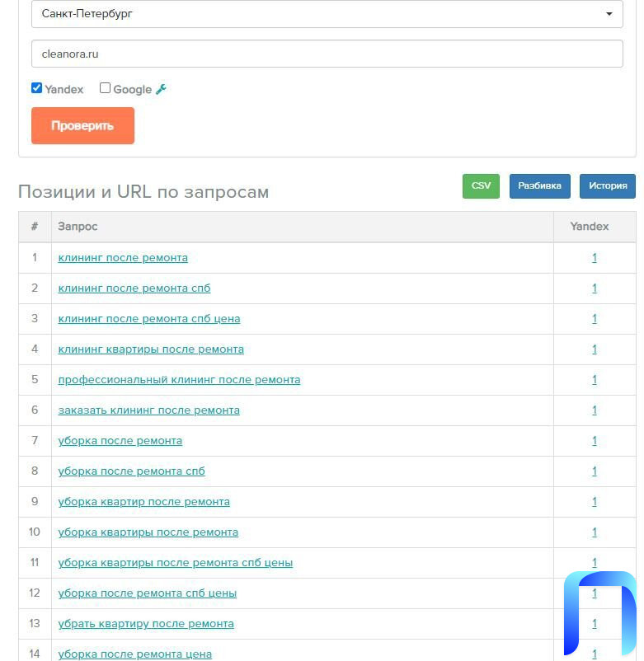Click Yandex position for row 3
644x661 pixels.
click(x=595, y=319)
